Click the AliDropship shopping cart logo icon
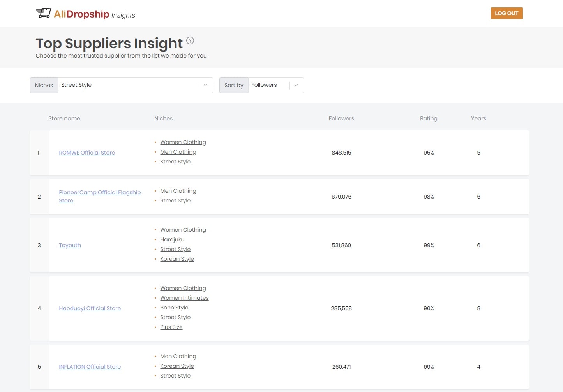The height and width of the screenshot is (392, 563). pos(43,13)
